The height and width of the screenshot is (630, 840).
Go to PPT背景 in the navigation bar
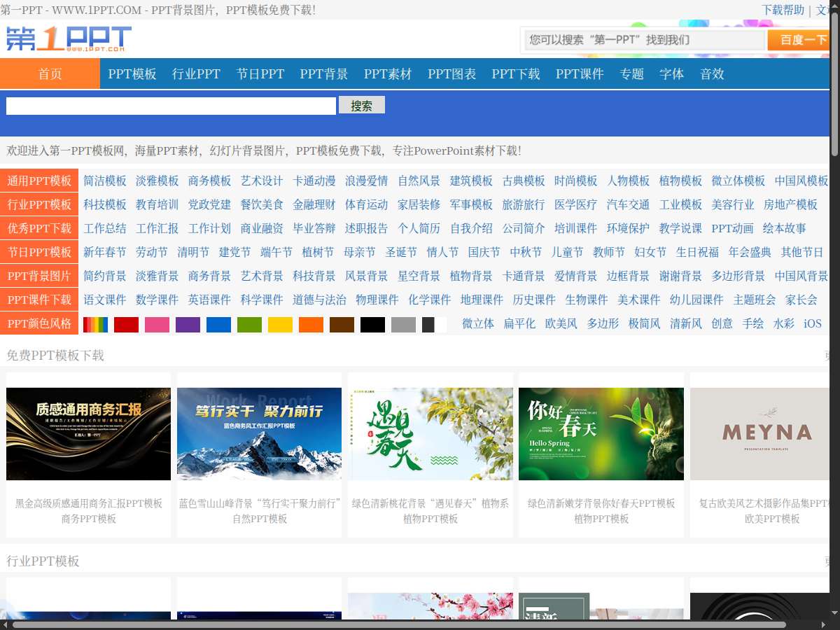pyautogui.click(x=323, y=73)
